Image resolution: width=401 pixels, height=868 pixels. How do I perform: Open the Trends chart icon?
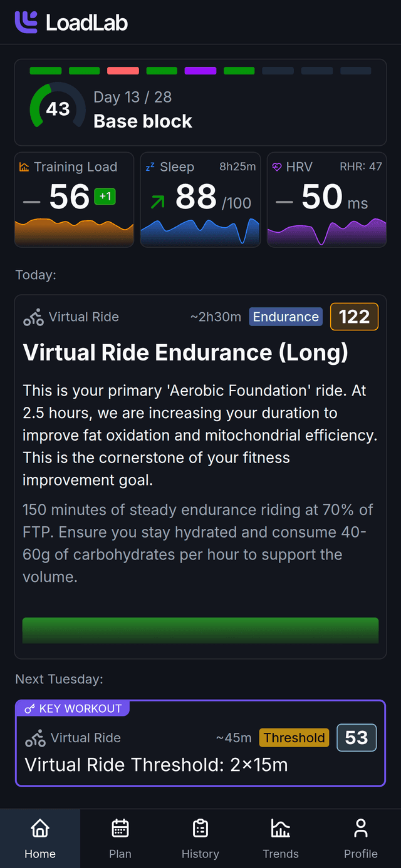point(281,827)
